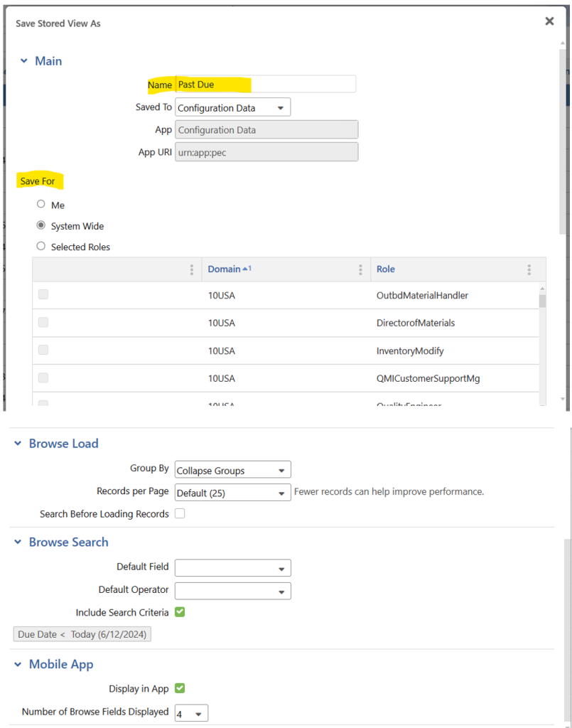Check the InventoryModify row checkbox
572x728 pixels.
[x=43, y=350]
